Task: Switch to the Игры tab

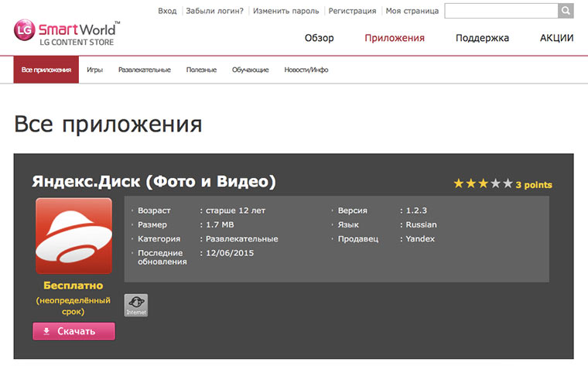Action: [x=95, y=70]
